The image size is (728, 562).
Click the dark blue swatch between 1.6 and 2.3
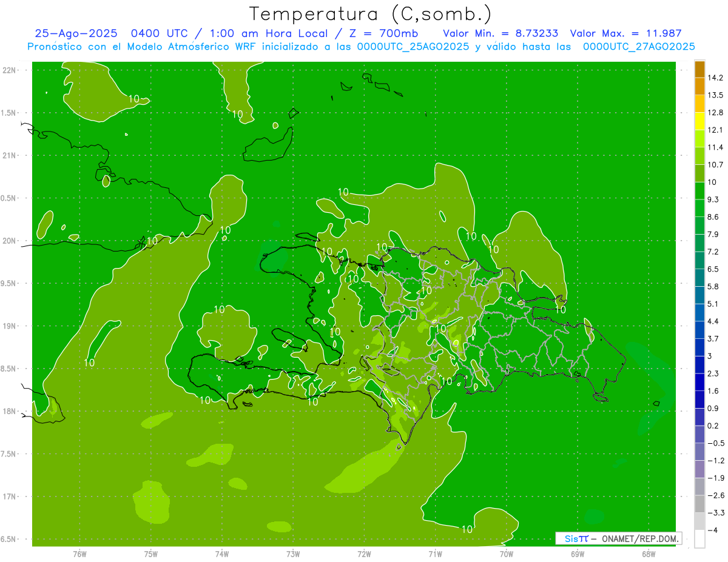pyautogui.click(x=699, y=382)
